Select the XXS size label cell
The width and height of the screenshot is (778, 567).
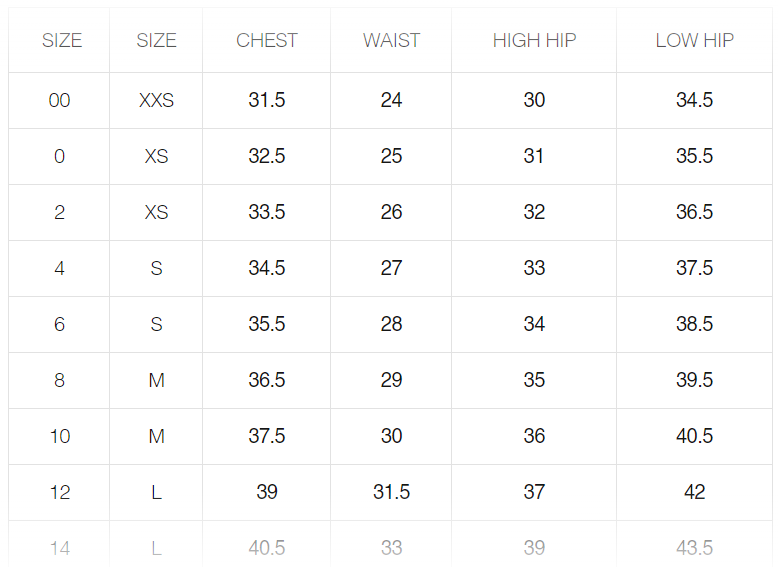click(x=156, y=101)
